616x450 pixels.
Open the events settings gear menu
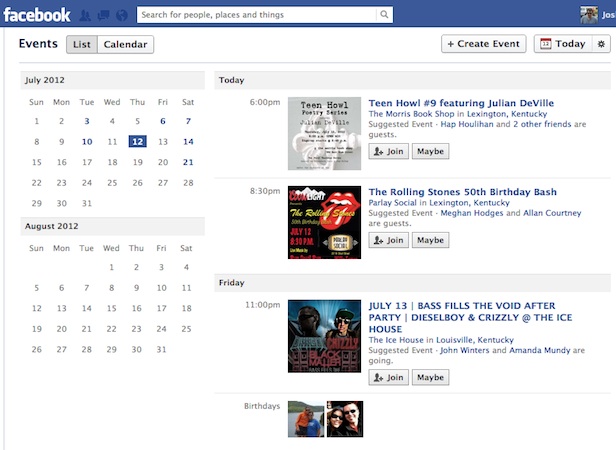(601, 44)
